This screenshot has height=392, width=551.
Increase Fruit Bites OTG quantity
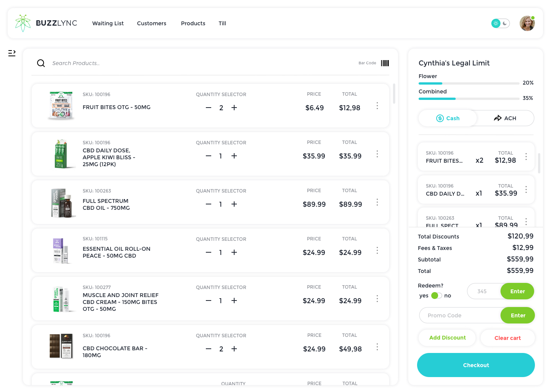tap(234, 108)
